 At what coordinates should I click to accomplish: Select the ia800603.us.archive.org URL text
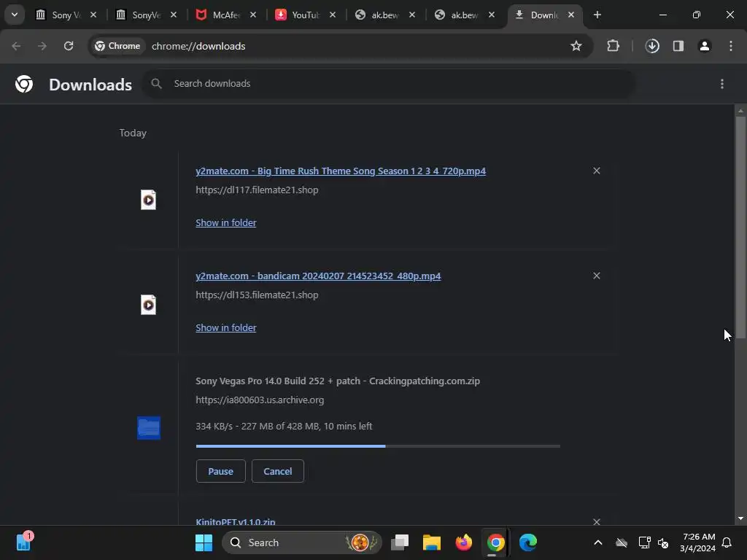[x=260, y=400]
